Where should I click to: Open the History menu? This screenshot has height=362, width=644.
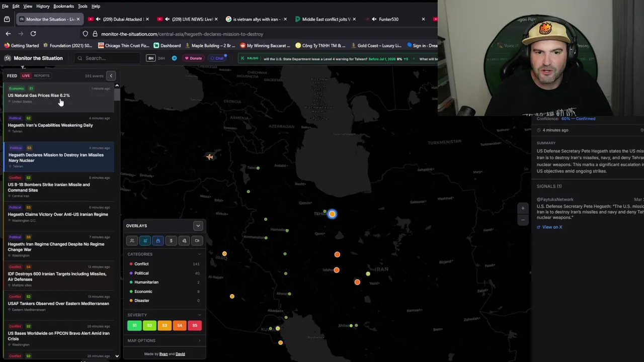pyautogui.click(x=43, y=6)
